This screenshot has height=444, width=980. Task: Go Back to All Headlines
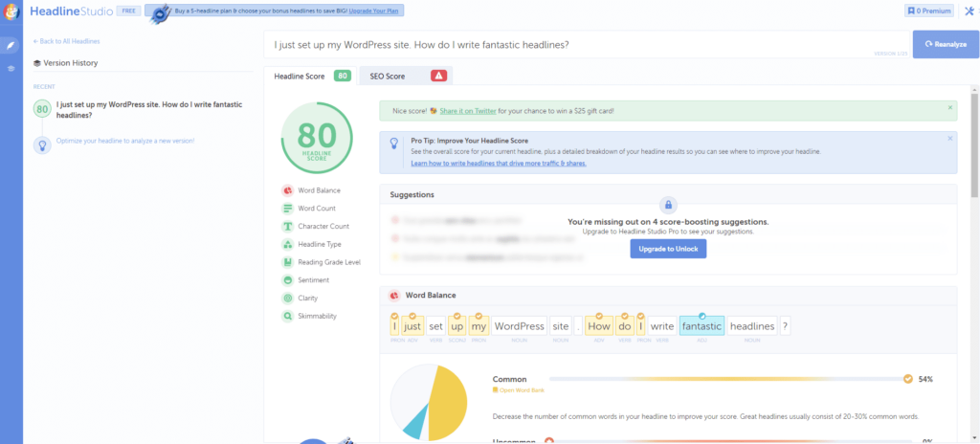click(x=67, y=41)
